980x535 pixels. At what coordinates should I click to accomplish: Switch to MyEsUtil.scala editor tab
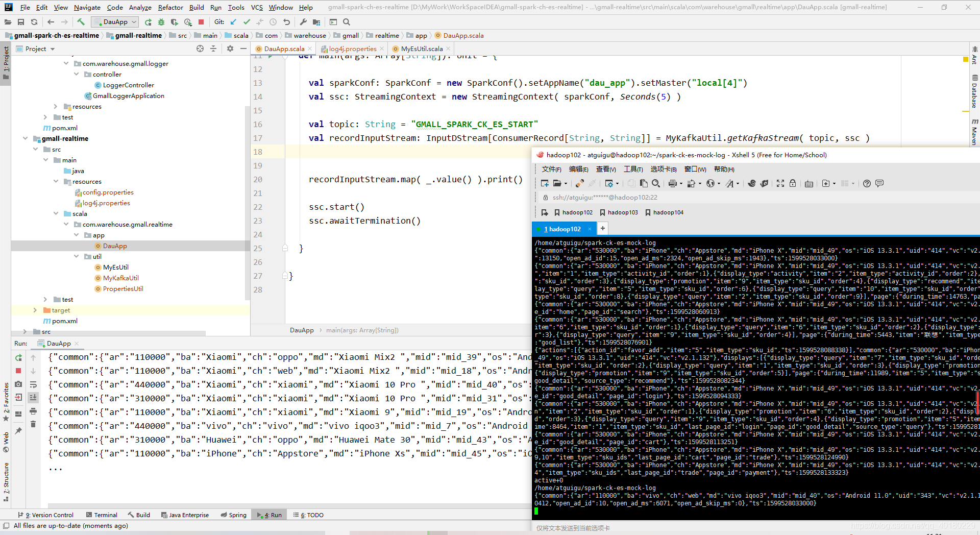coord(422,48)
